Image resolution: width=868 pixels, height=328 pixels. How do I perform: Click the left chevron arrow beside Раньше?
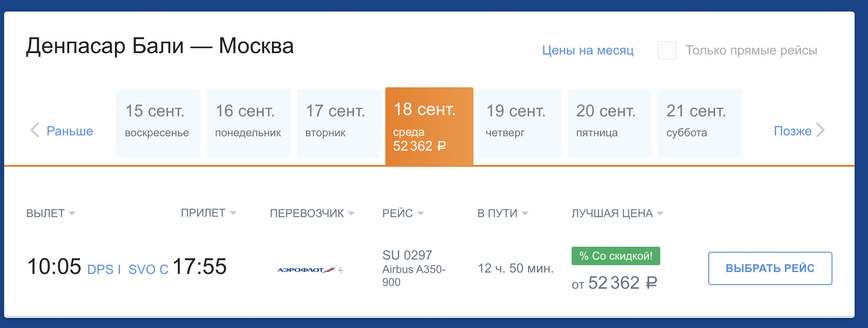[35, 130]
